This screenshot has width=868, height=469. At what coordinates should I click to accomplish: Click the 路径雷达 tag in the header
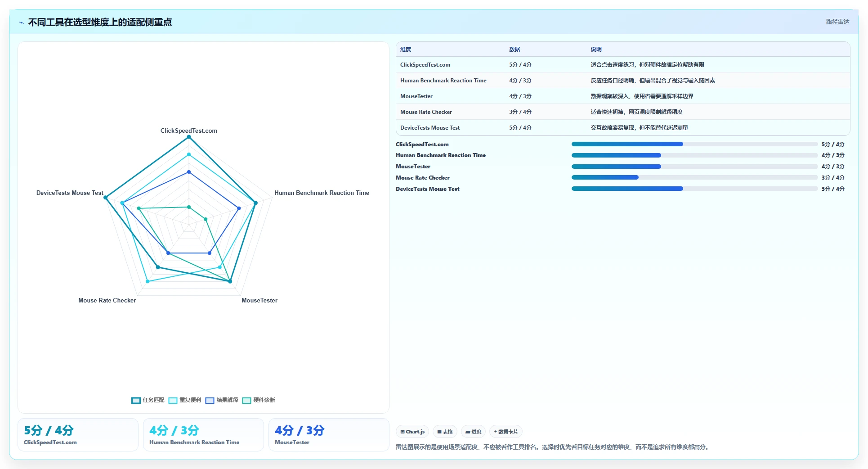837,22
